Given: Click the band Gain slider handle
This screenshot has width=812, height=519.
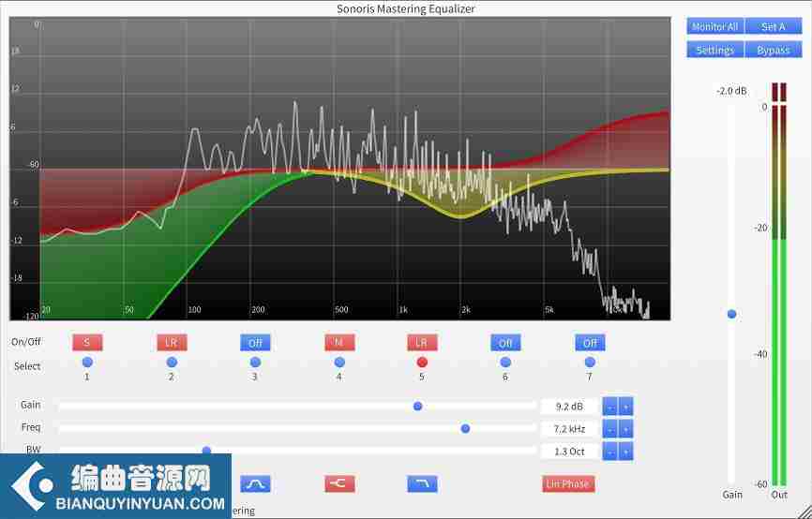Looking at the screenshot, I should (418, 407).
